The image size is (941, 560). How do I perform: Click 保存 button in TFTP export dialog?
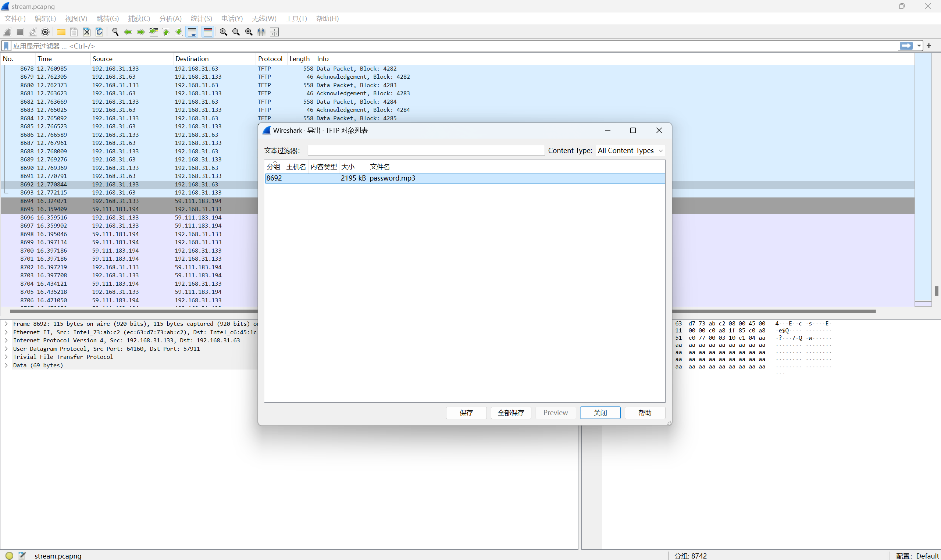pos(466,413)
